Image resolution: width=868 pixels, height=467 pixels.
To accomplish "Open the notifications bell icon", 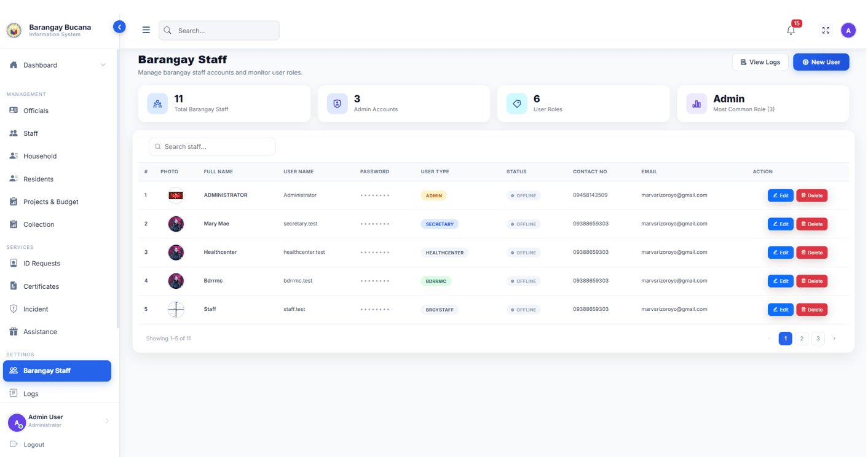I will [791, 30].
